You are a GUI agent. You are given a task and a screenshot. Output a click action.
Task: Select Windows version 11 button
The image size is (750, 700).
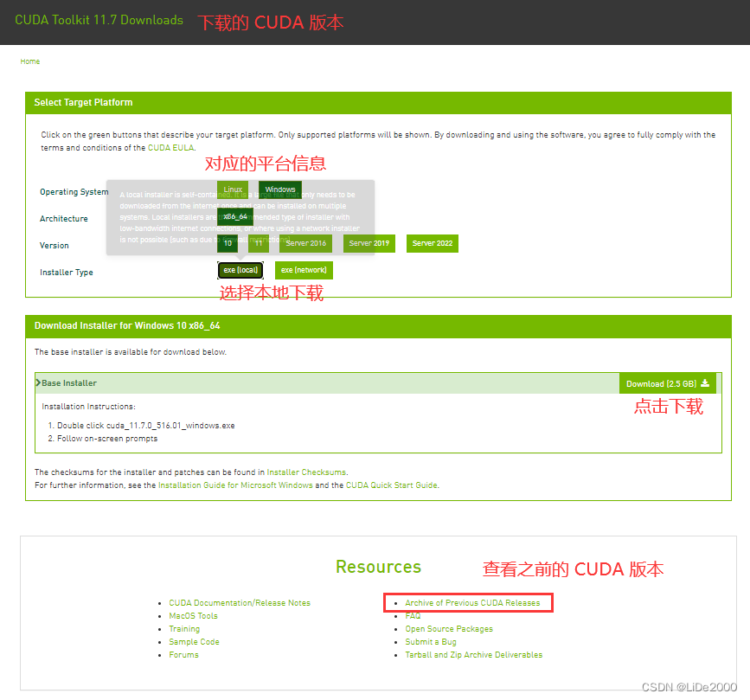coord(259,243)
